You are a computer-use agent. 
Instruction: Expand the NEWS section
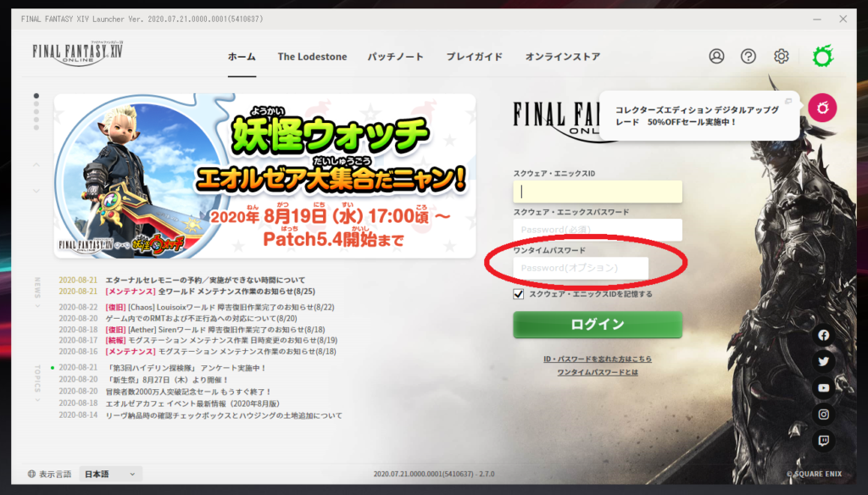37,292
